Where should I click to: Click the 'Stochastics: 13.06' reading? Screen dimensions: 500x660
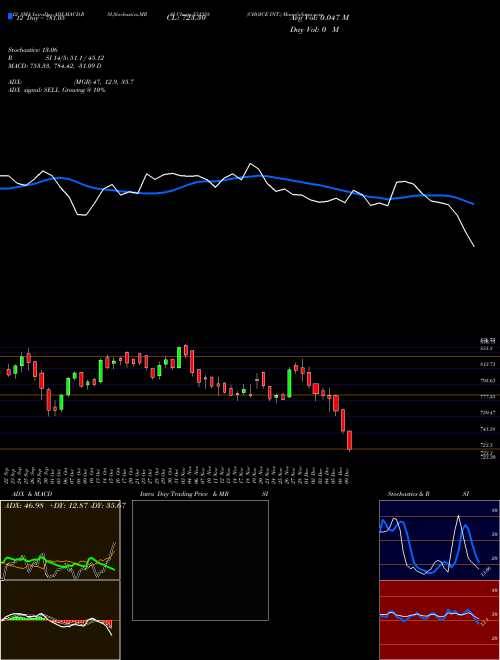[x=33, y=50]
